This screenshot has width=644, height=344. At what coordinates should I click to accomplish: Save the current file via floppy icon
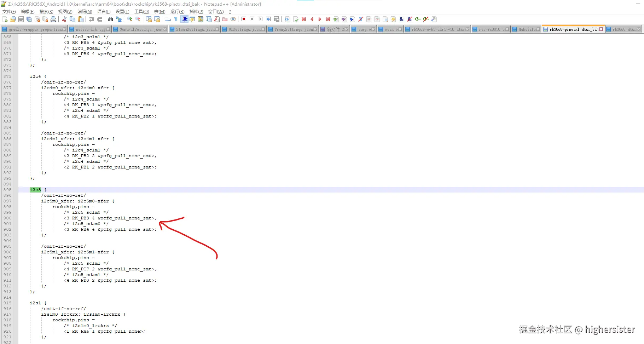point(21,19)
